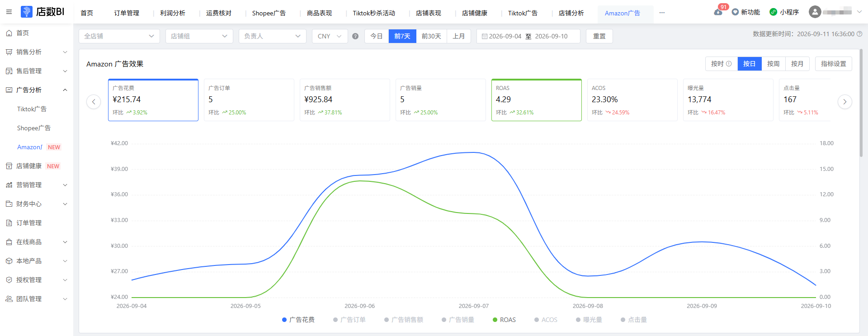The height and width of the screenshot is (336, 868).
Task: Select the 广告花费 metric card
Action: 153,100
